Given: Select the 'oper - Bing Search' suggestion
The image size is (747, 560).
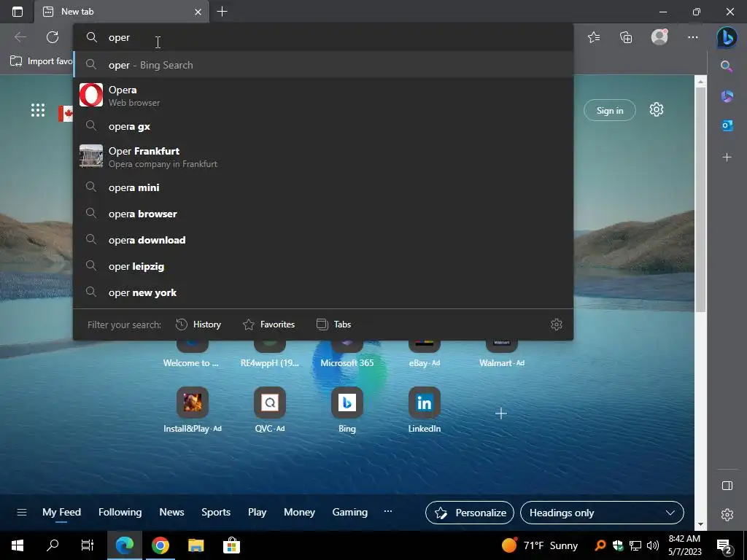Looking at the screenshot, I should click(323, 65).
